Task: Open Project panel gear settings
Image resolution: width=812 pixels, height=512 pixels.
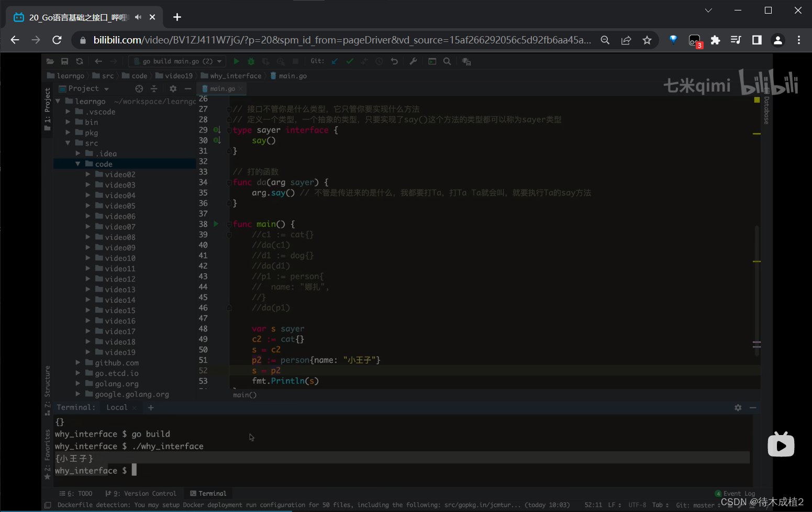Action: tap(173, 88)
